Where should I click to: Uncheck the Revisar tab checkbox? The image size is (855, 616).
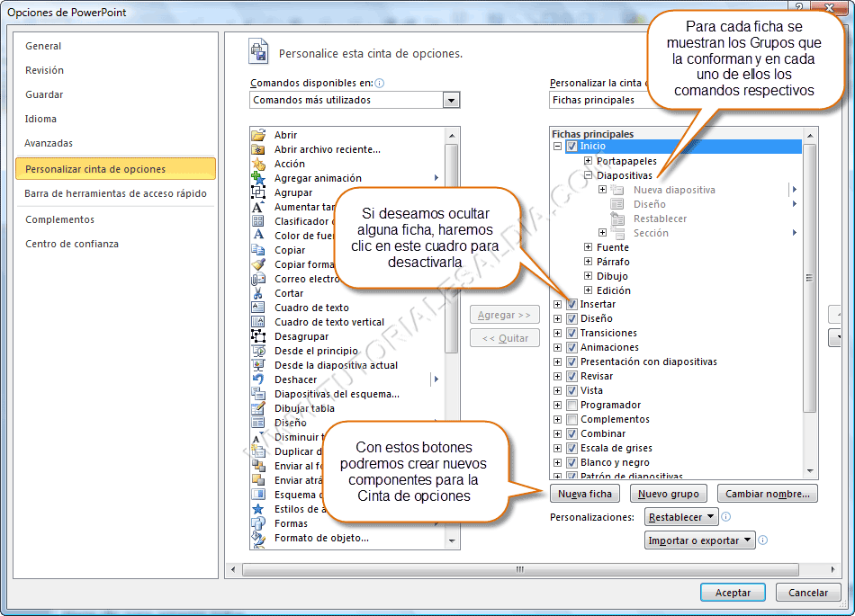[571, 376]
